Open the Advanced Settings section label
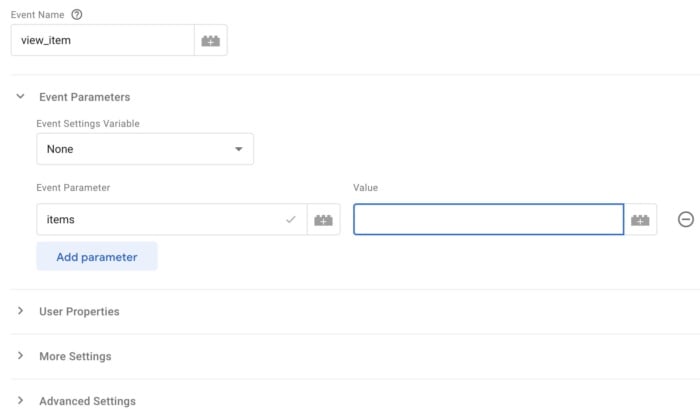The height and width of the screenshot is (409, 700). click(x=88, y=401)
